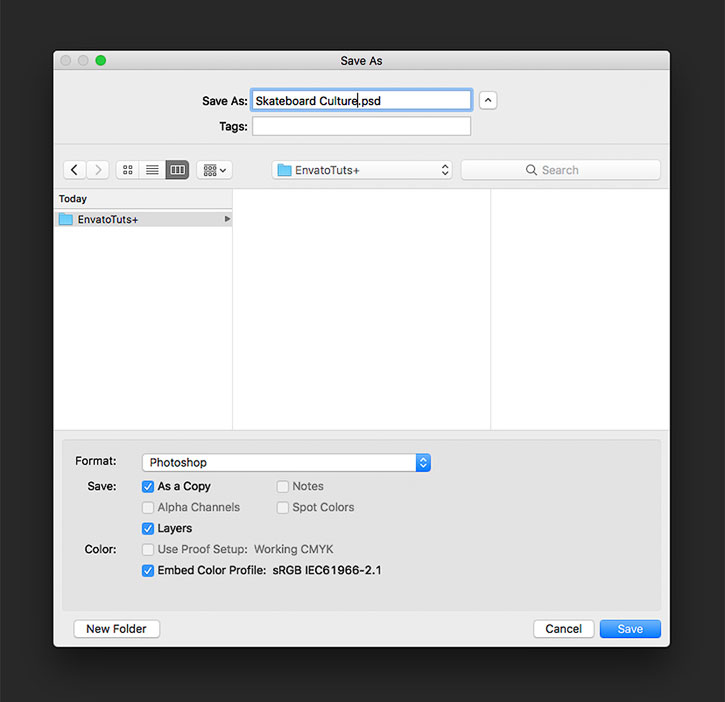Click the magnifying glass search icon
This screenshot has height=702, width=725.
tap(531, 170)
